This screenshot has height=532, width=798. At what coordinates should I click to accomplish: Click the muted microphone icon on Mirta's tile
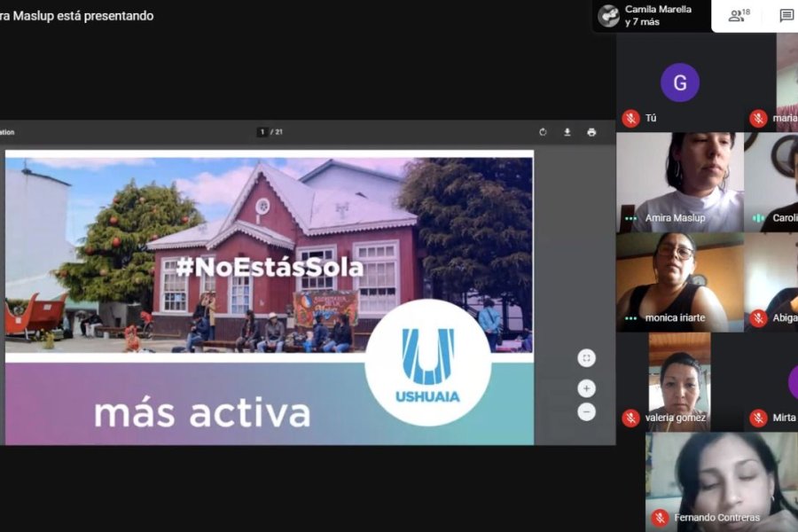click(x=758, y=418)
